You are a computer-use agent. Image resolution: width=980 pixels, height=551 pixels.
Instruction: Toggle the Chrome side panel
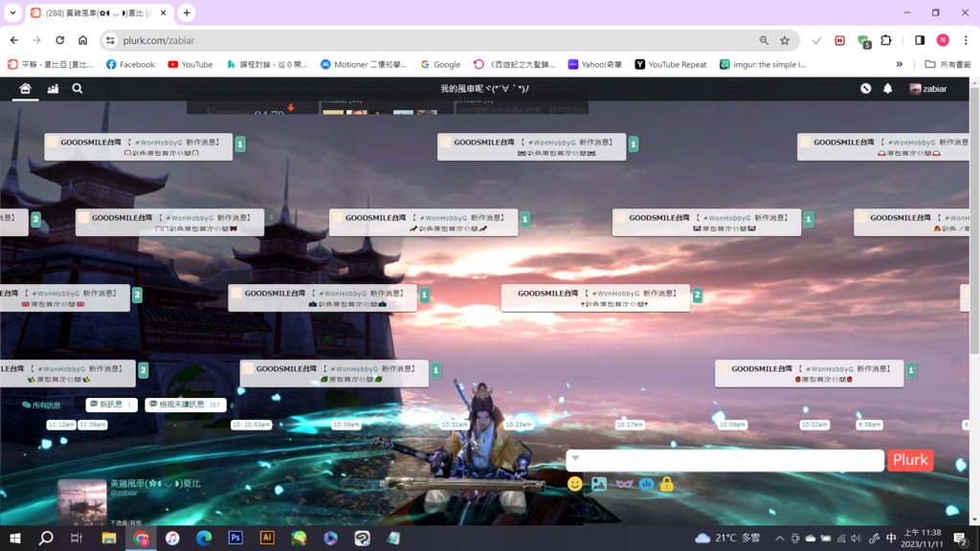point(920,40)
